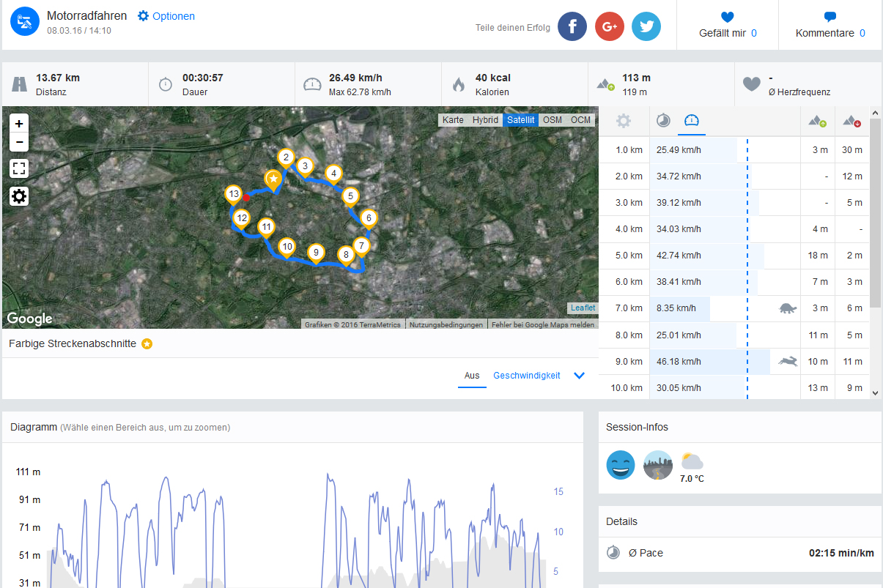Zoom out on the map

19,142
